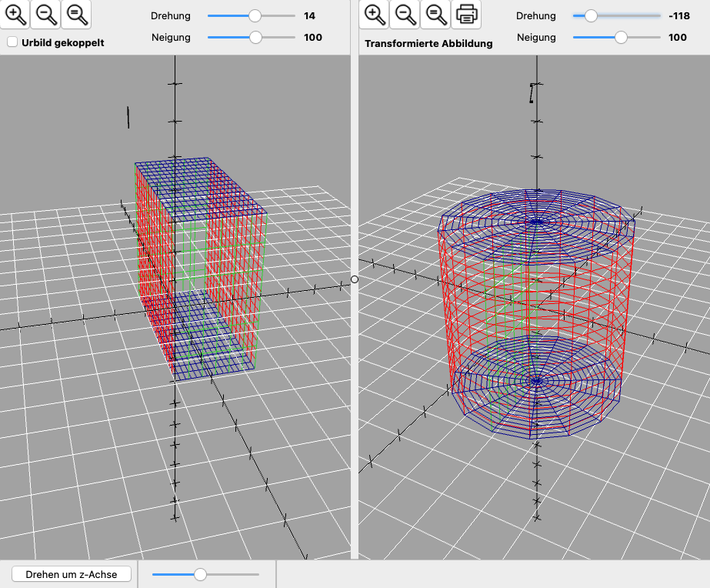Click the left pane Neigung slider thumb
This screenshot has width=710, height=588.
click(255, 37)
